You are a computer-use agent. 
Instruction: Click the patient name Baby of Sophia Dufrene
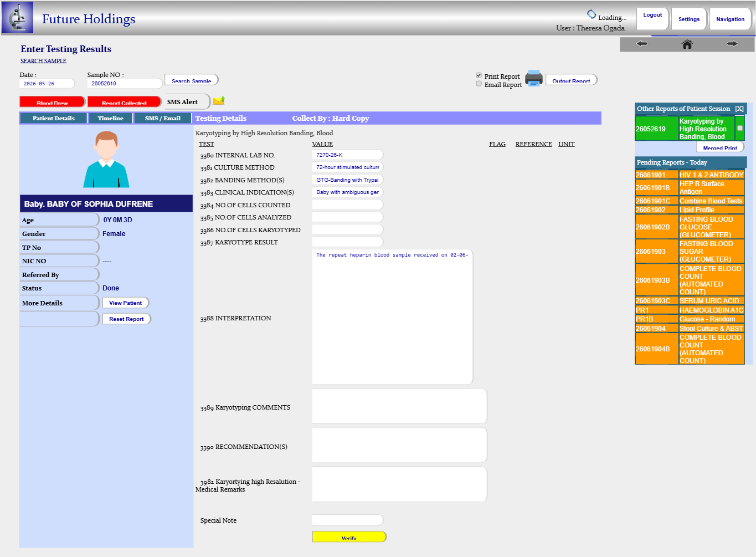(89, 204)
